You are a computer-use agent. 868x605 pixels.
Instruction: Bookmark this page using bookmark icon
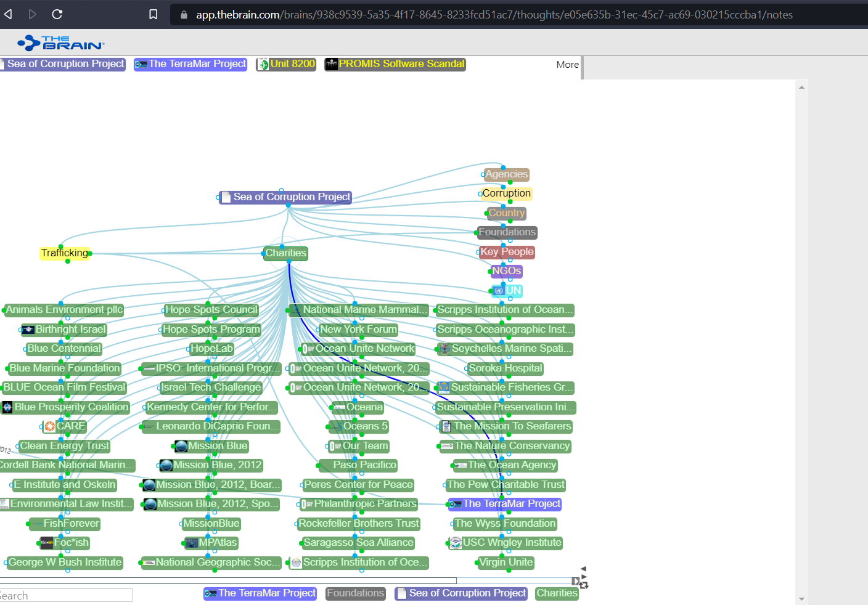tap(154, 14)
